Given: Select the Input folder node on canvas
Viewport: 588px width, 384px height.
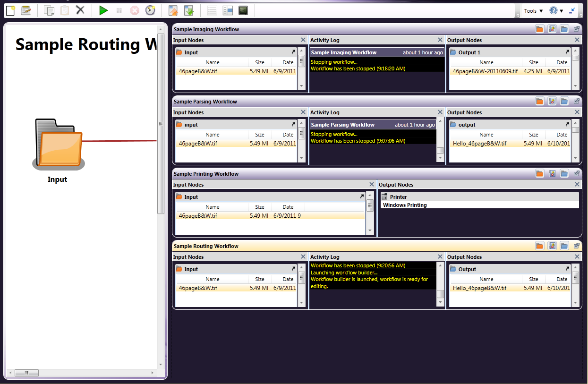Looking at the screenshot, I should (x=58, y=150).
